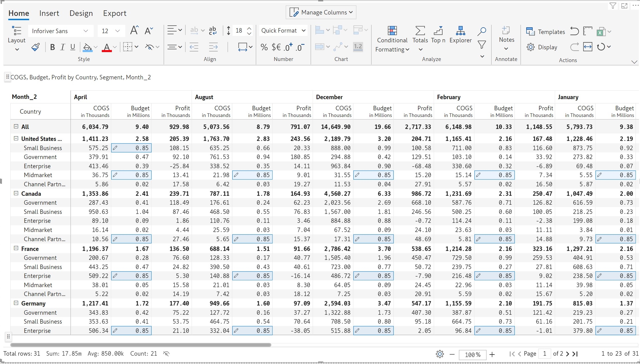Toggle bold formatting

[52, 47]
